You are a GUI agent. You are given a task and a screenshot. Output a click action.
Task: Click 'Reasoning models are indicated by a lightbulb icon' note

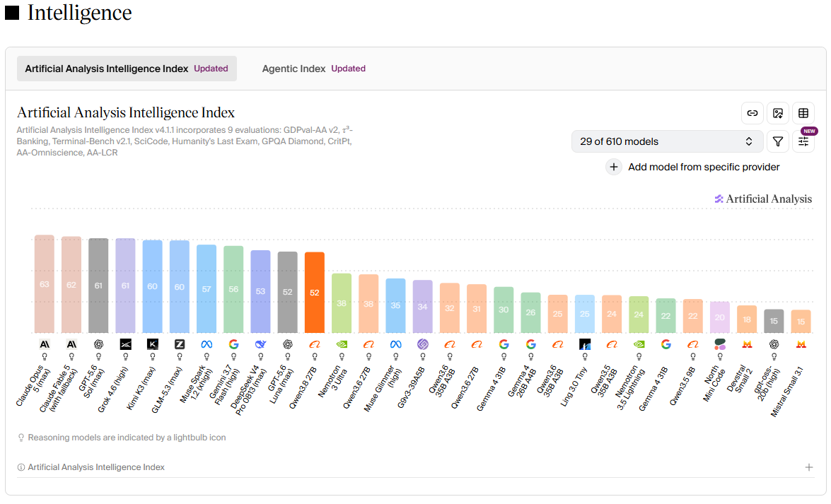(x=127, y=438)
